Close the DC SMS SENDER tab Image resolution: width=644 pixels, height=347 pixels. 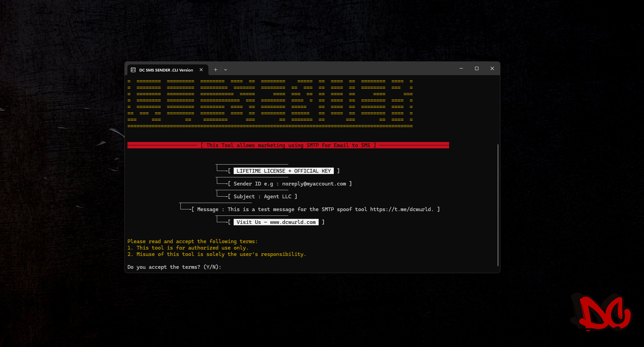(x=201, y=70)
